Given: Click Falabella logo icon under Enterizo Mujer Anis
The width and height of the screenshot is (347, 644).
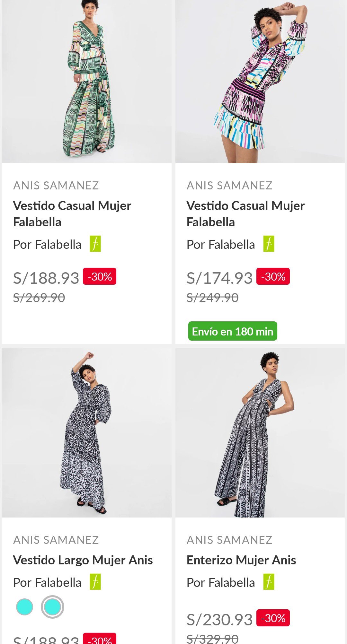Looking at the screenshot, I should pyautogui.click(x=269, y=582).
